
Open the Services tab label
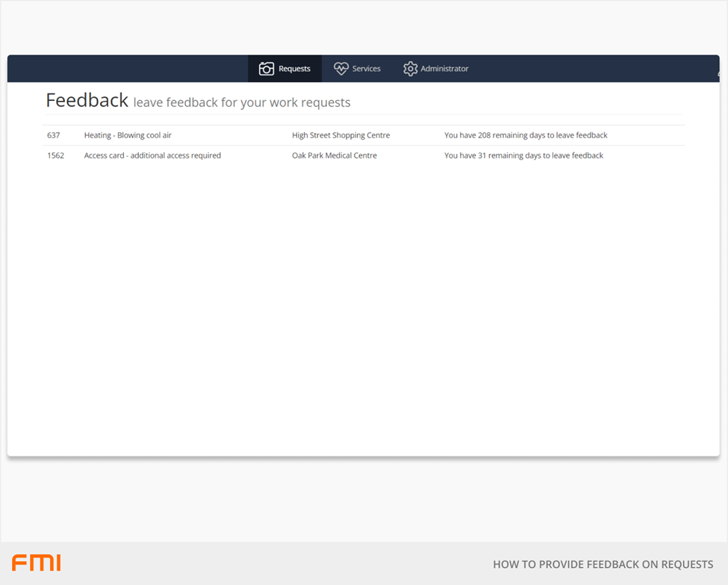[366, 69]
